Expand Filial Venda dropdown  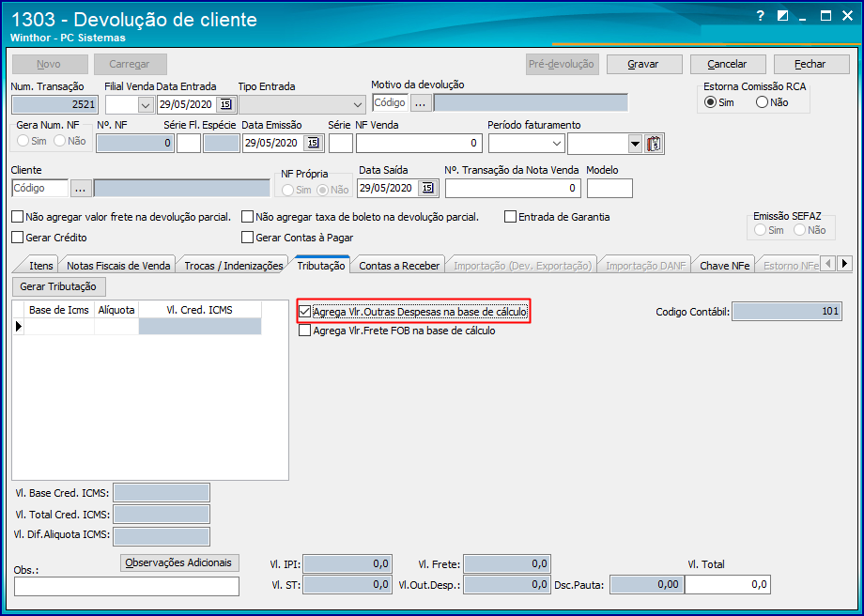click(146, 104)
